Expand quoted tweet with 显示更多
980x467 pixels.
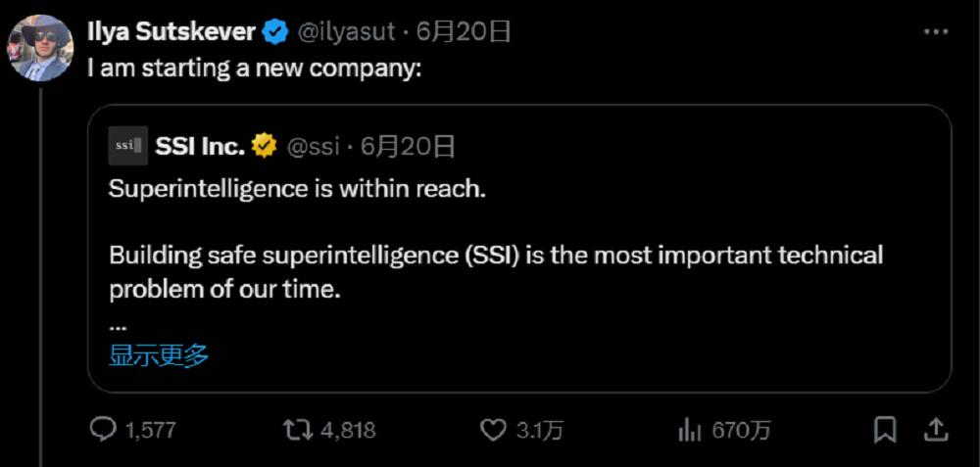click(159, 354)
